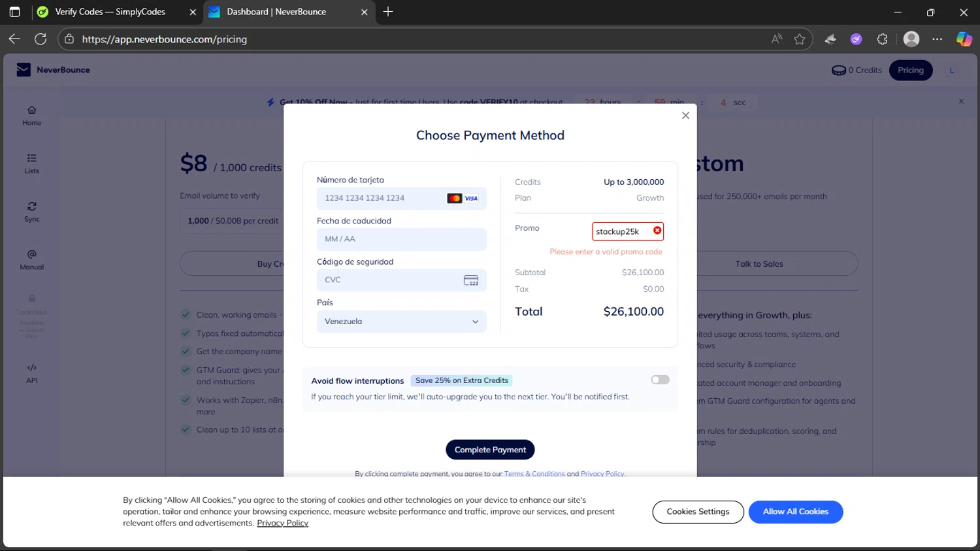Click the Read aloud icon in address bar
The width and height of the screenshot is (980, 551).
pos(777,39)
